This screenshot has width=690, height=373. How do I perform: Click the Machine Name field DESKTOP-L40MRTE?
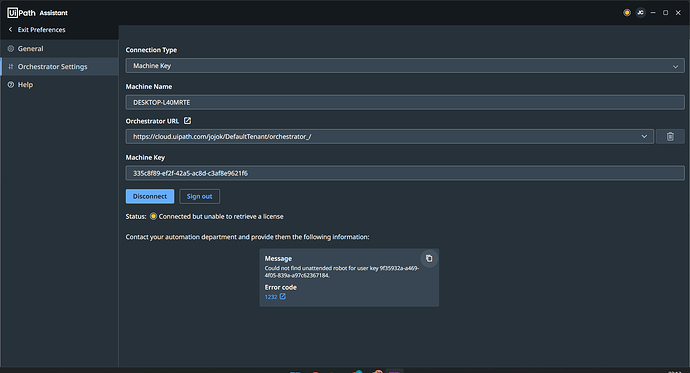pyautogui.click(x=405, y=102)
